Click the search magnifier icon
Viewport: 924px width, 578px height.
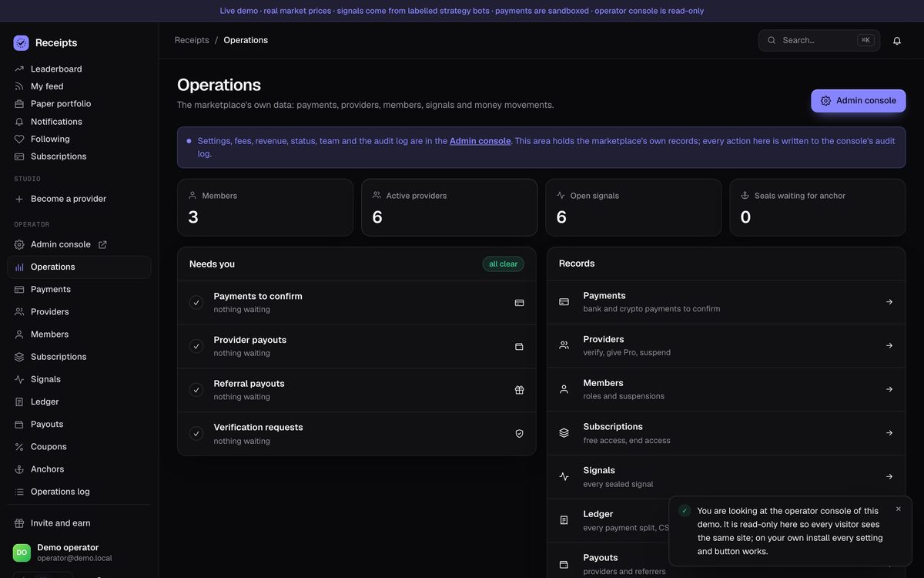click(772, 41)
